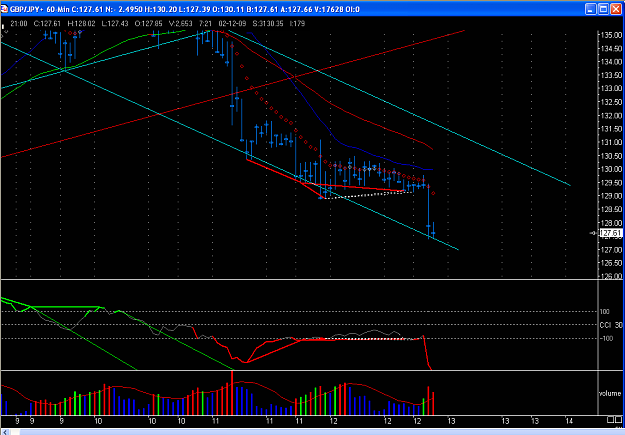Click the 134.00 price axis label
This screenshot has height=435, width=625.
611,62
